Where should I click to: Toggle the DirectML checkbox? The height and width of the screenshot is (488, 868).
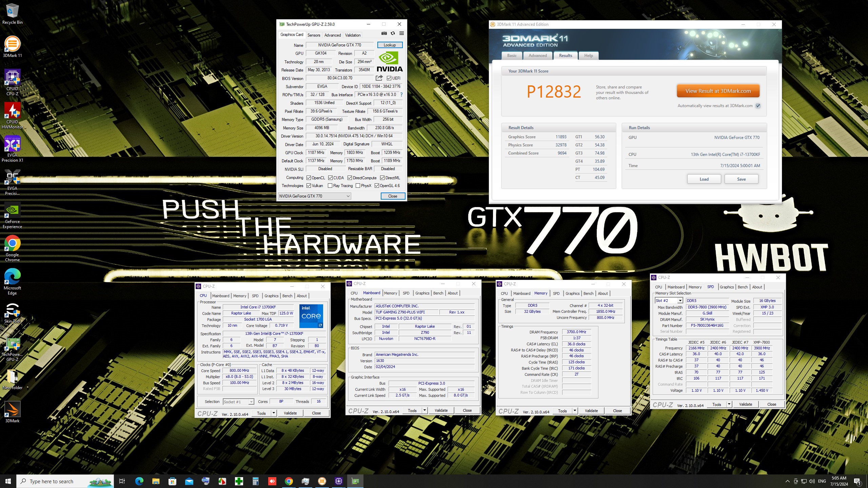pos(382,178)
